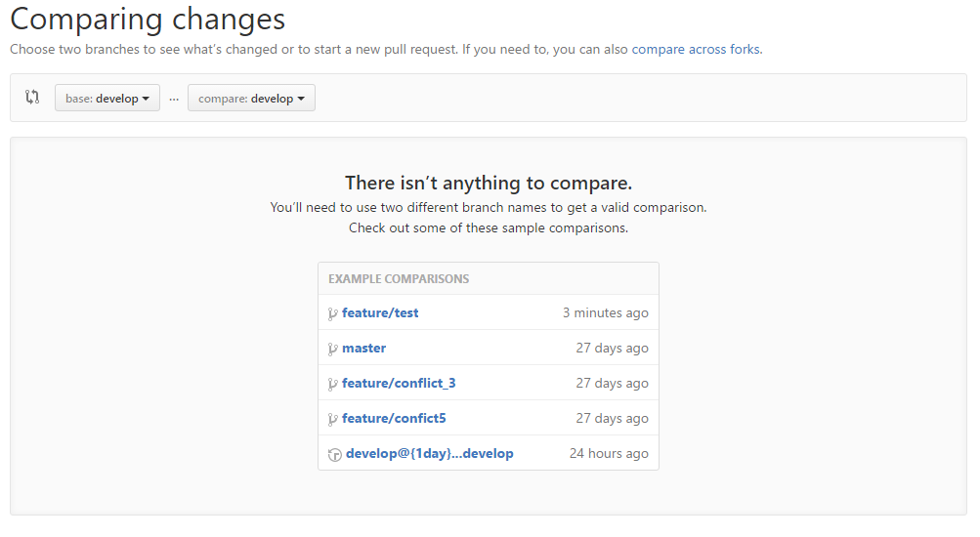
Task: Click the branch icon next to feature/confict5
Action: 333,419
